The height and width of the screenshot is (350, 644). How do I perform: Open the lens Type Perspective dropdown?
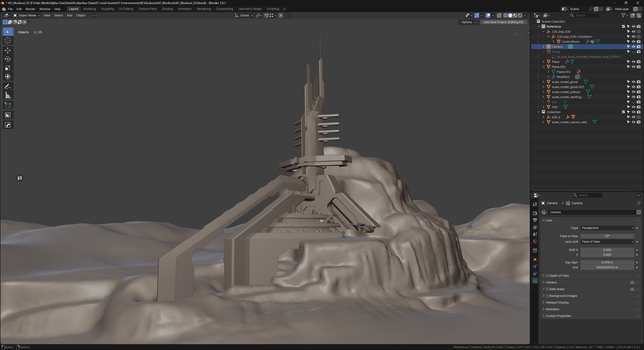(x=607, y=228)
